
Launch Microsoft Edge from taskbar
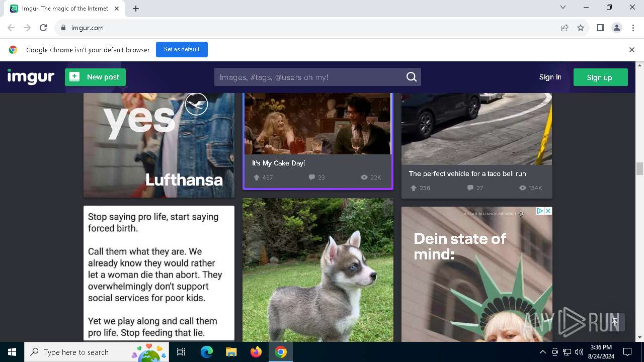pos(207,352)
